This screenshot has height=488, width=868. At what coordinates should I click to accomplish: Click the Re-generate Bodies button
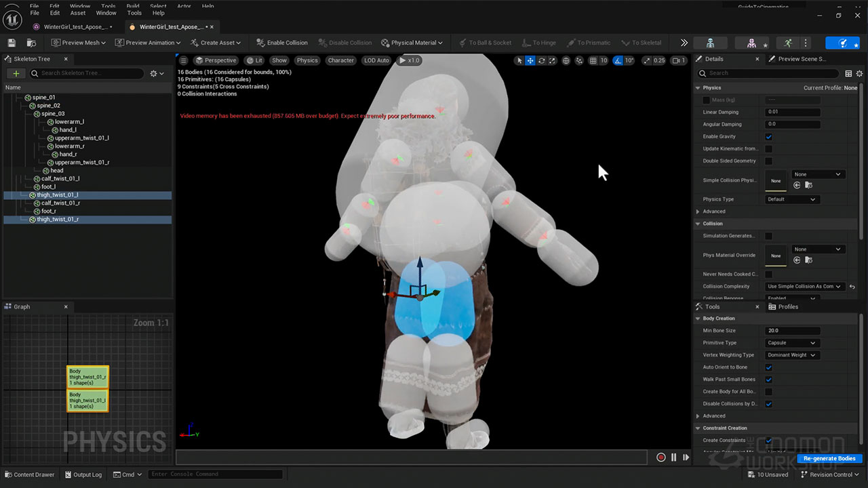(829, 458)
